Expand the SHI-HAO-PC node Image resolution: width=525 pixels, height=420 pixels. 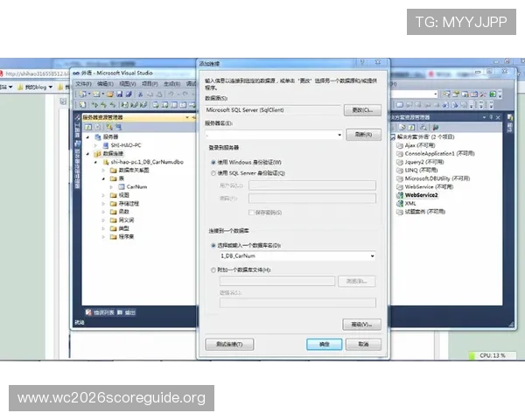click(x=95, y=145)
